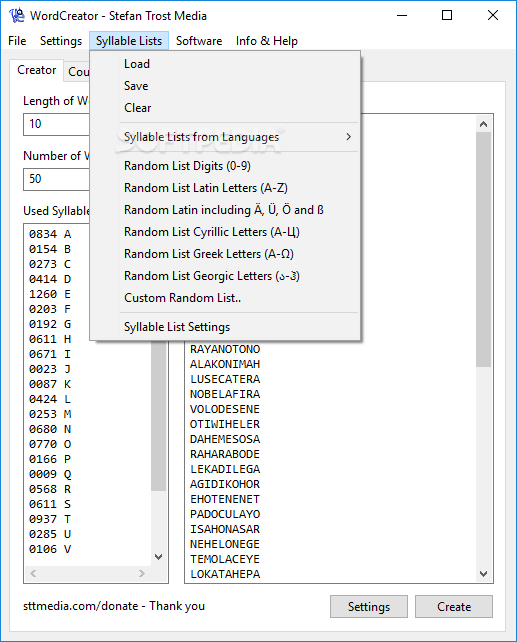The width and height of the screenshot is (517, 642).
Task: Click generated word AGIDIKOHOR
Action: pyautogui.click(x=225, y=484)
